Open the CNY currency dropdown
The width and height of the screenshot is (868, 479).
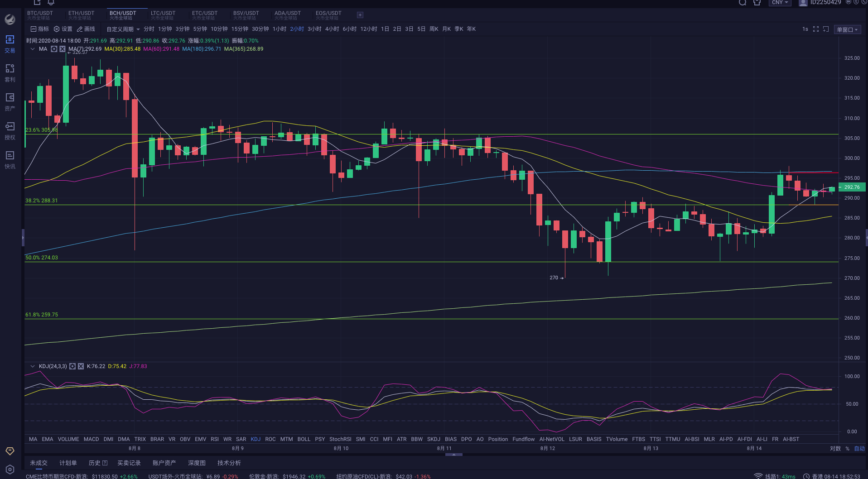[780, 3]
